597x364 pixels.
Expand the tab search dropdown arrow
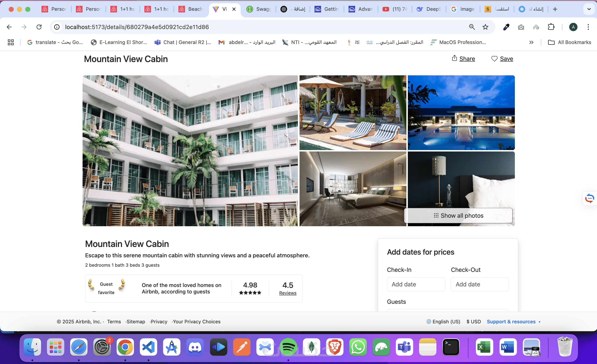click(589, 9)
